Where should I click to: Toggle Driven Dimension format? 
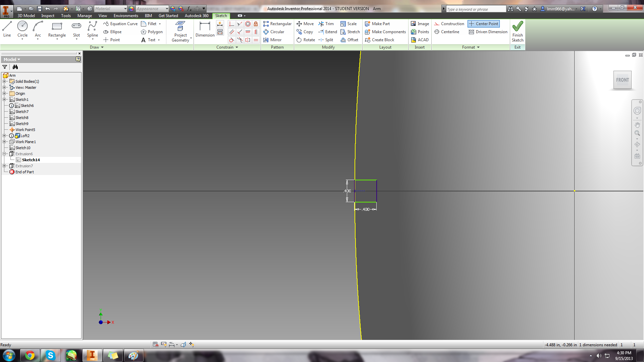(x=488, y=32)
